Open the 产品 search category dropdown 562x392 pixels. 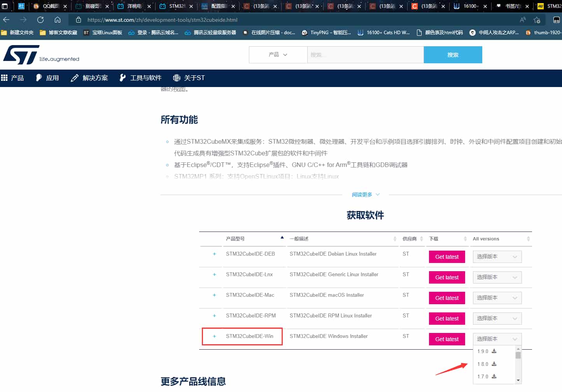[x=278, y=55]
